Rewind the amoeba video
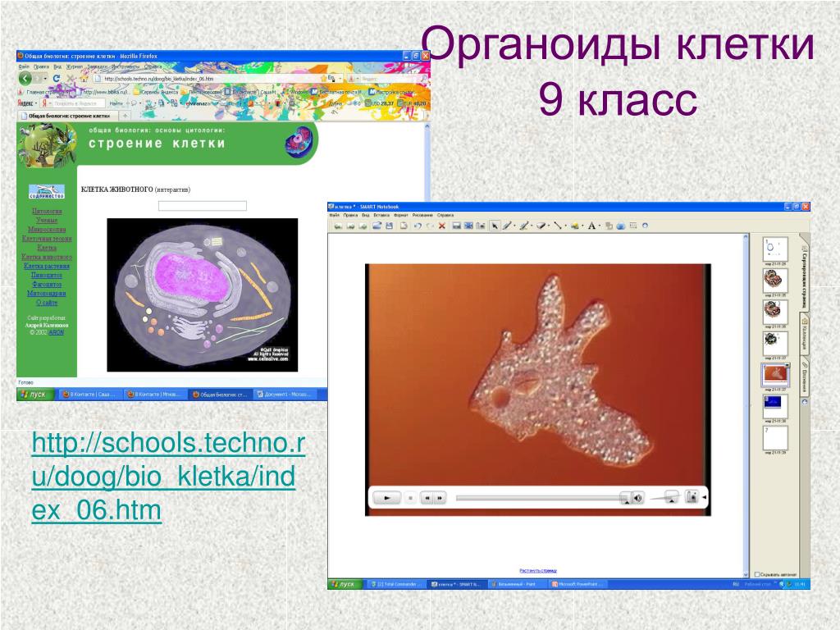This screenshot has width=840, height=630. (x=427, y=498)
